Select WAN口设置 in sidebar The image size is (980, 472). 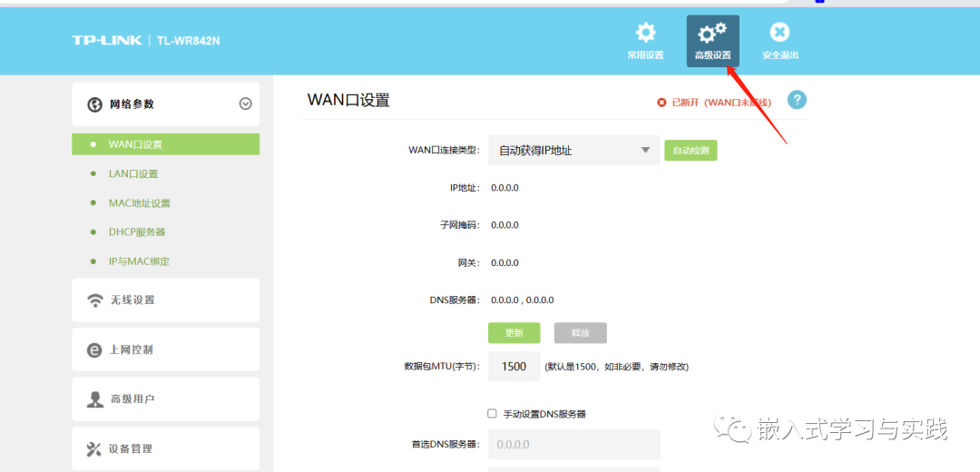point(166,144)
